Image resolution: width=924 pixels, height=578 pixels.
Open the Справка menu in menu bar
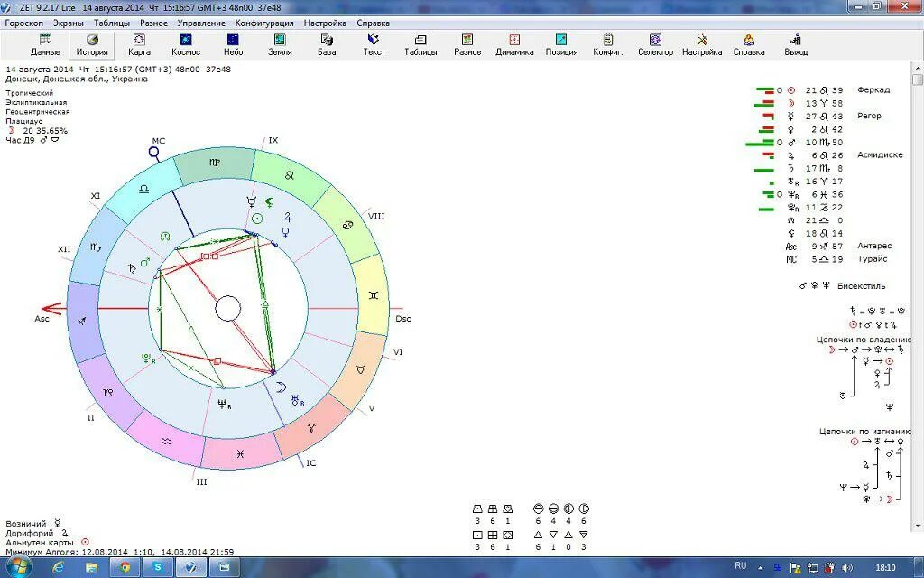point(373,23)
